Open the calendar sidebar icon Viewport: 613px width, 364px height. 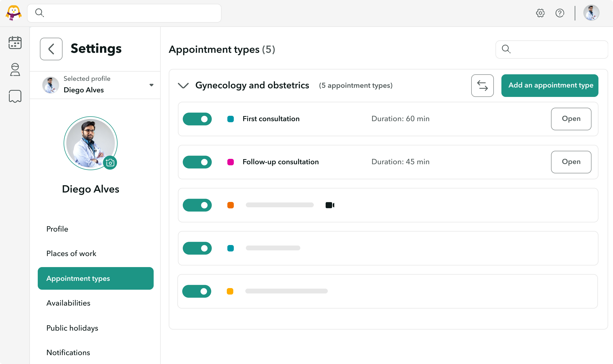coord(15,43)
